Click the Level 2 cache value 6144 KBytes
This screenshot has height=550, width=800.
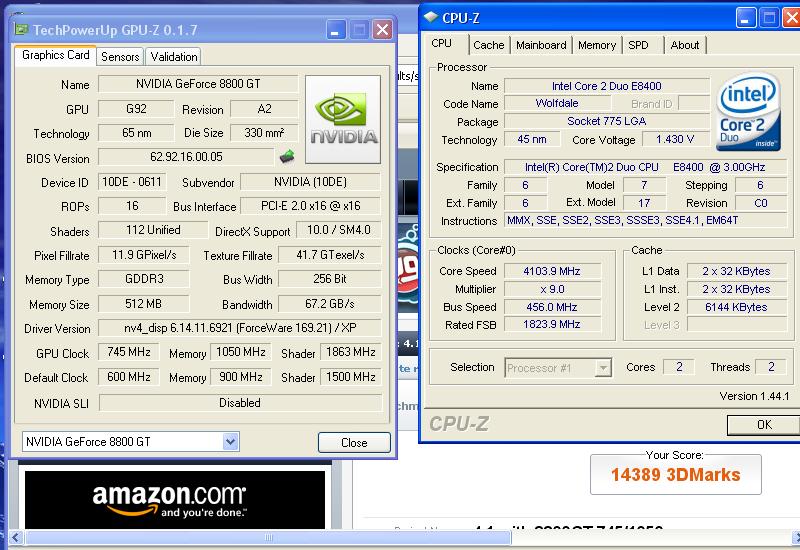[x=736, y=307]
